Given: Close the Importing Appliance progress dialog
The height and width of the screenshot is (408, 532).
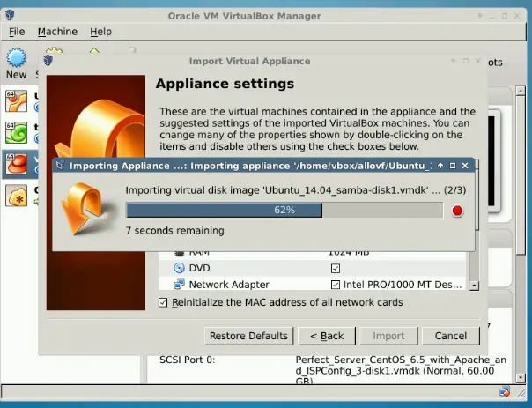Looking at the screenshot, I should 465,166.
